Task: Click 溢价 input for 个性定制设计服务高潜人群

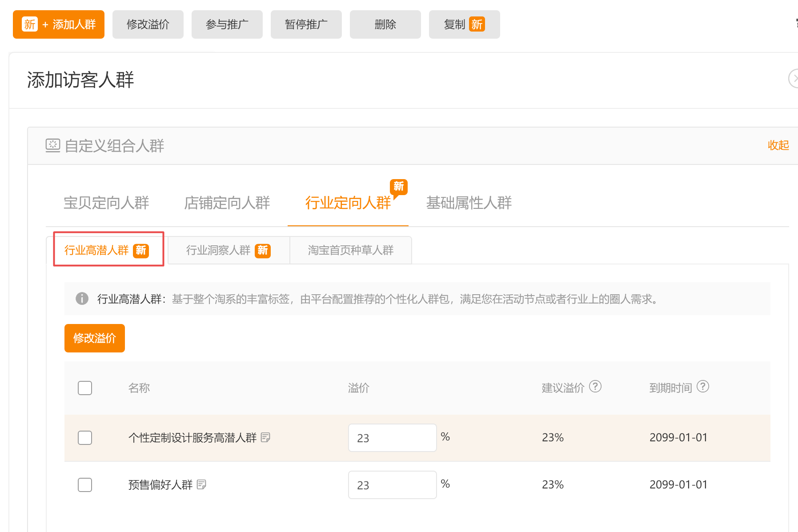Action: (393, 438)
